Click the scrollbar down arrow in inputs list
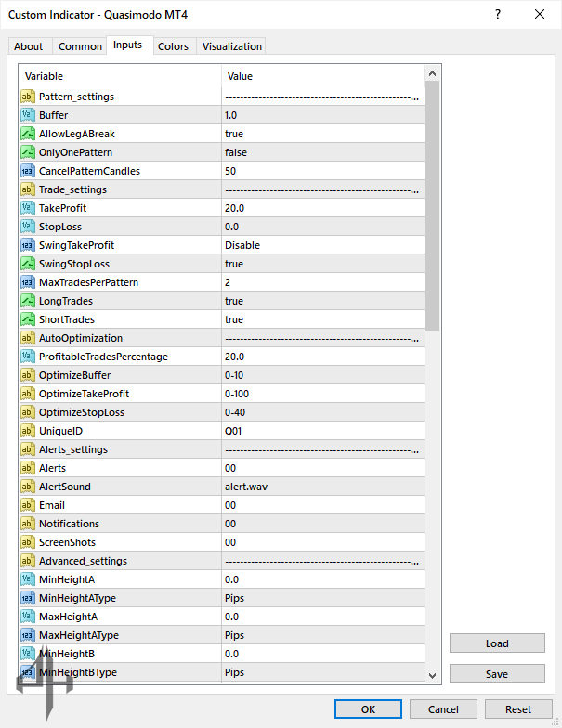 [433, 675]
